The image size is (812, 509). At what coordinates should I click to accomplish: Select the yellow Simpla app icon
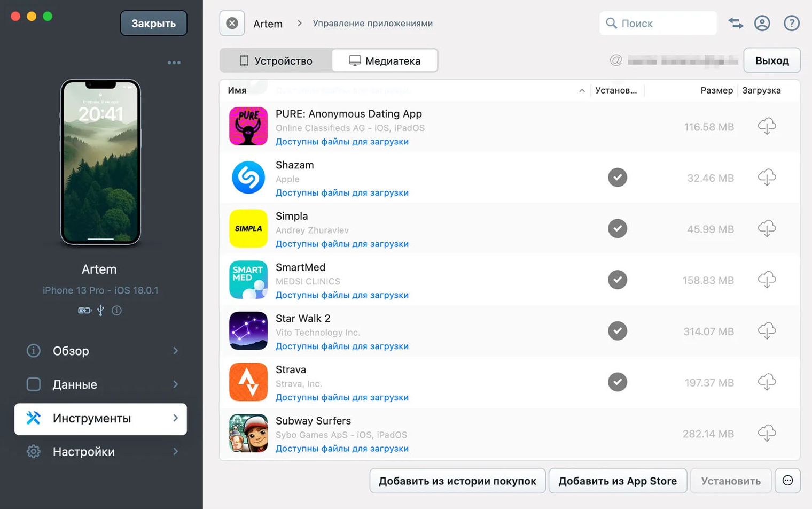[248, 228]
